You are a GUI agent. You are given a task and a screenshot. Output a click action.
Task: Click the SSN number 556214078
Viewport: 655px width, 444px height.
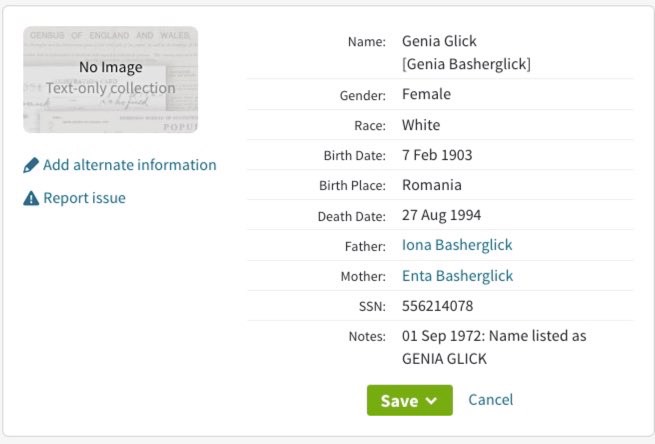point(437,306)
